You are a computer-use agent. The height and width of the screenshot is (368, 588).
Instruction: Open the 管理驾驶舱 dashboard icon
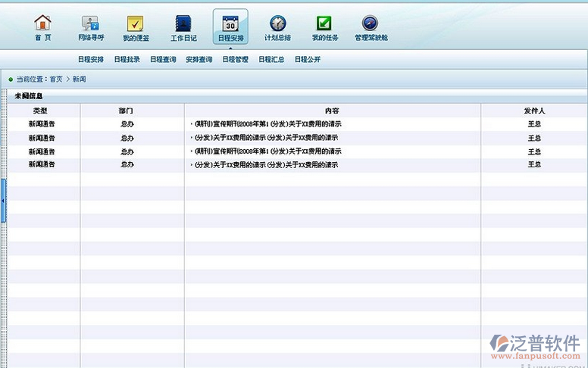point(370,23)
